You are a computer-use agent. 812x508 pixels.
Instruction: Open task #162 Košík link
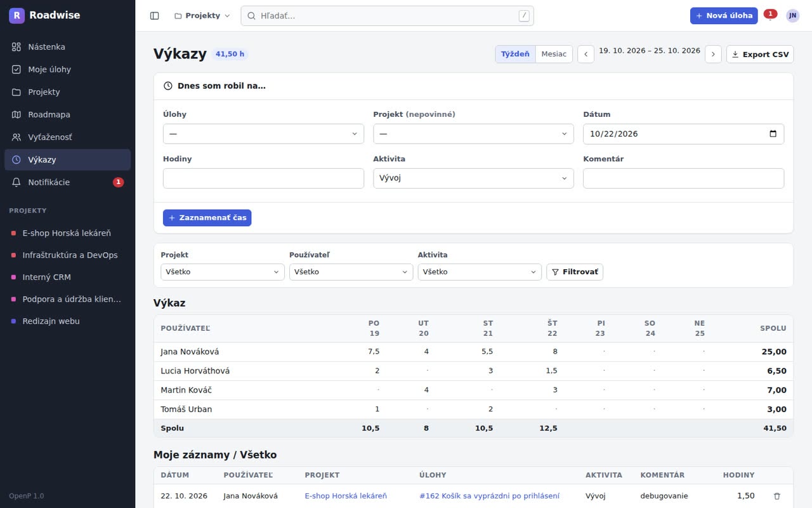[x=489, y=496]
